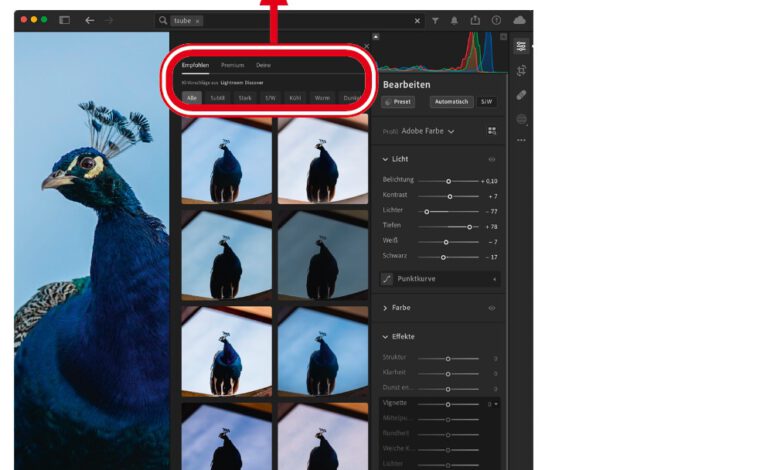Open cloud sync status icon

(519, 20)
